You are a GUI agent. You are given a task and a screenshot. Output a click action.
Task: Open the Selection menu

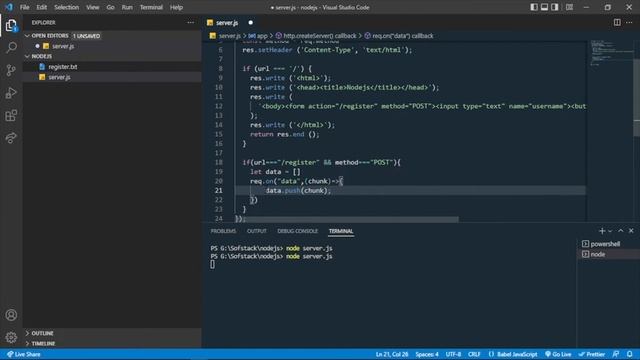[67, 7]
